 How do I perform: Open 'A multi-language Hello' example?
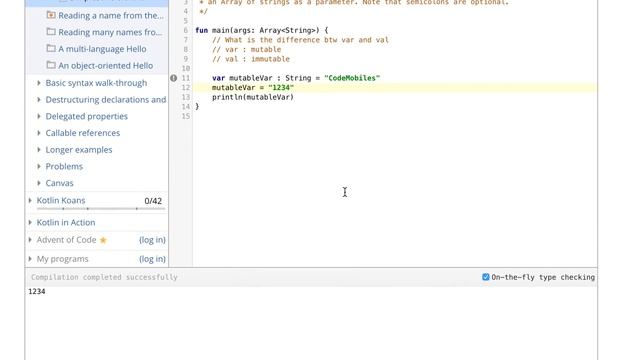(x=102, y=49)
